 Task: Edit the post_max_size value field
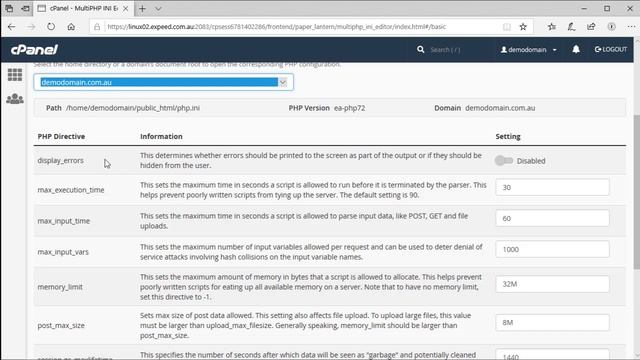[552, 322]
